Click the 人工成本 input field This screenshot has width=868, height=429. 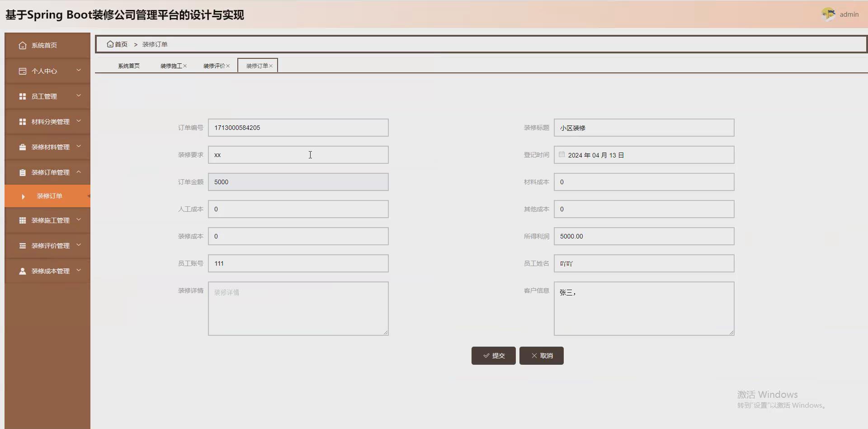pos(298,209)
